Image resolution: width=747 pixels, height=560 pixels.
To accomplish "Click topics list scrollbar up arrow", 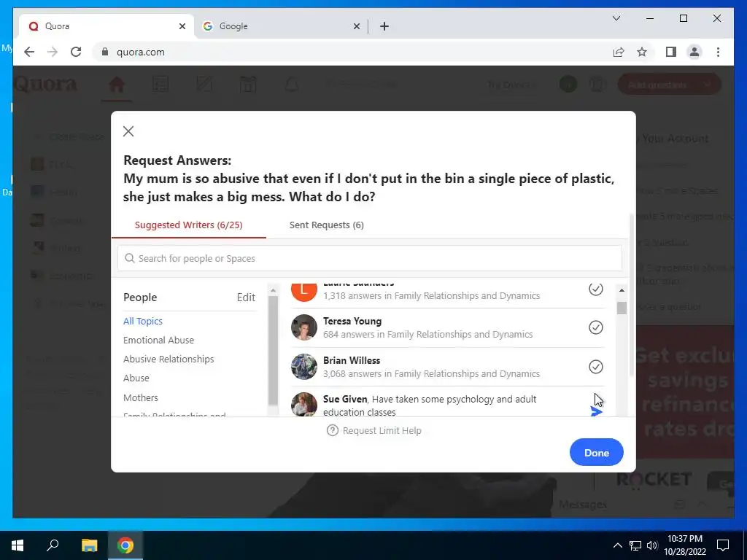I will coord(273,290).
